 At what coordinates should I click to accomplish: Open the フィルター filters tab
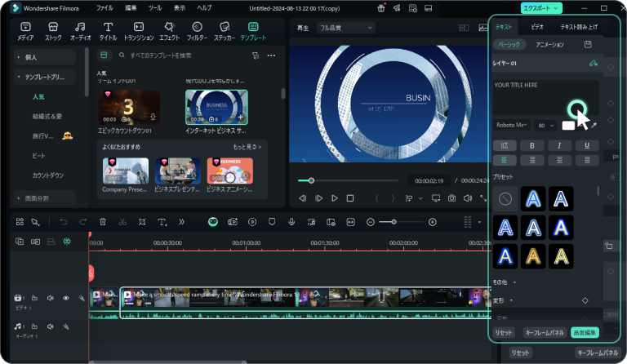pyautogui.click(x=197, y=31)
